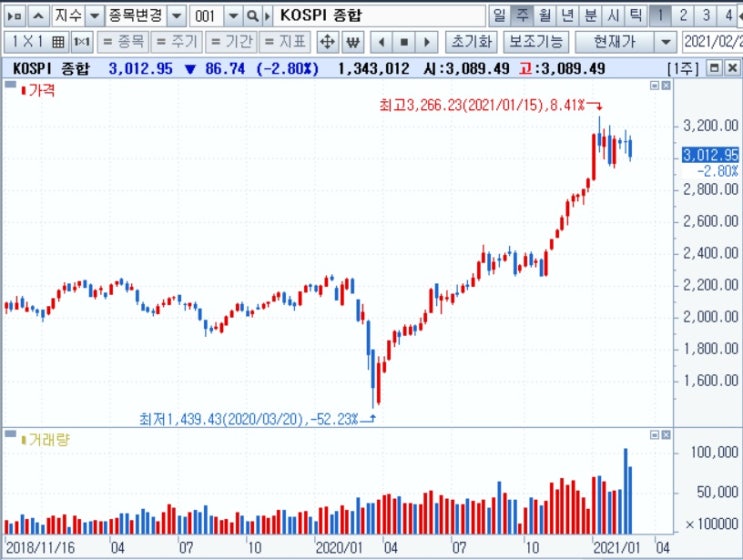Open the 1X1 grid layout selector
The image size is (743, 560).
tap(37, 42)
